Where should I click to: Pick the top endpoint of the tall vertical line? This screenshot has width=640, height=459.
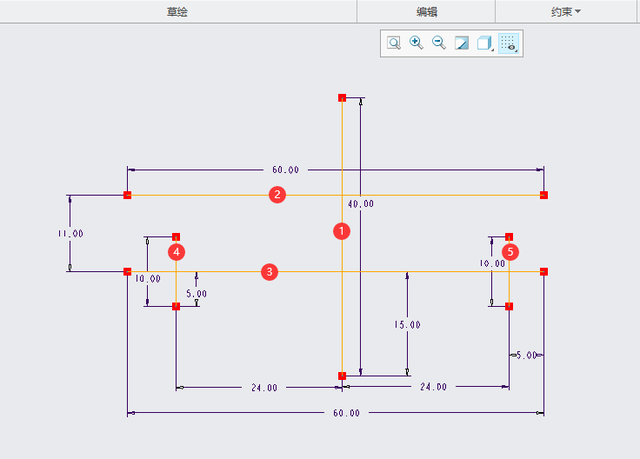pos(342,98)
